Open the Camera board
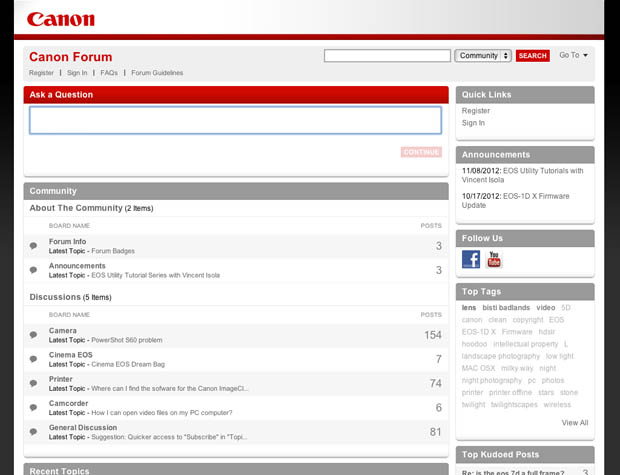The width and height of the screenshot is (620, 475). tap(63, 331)
